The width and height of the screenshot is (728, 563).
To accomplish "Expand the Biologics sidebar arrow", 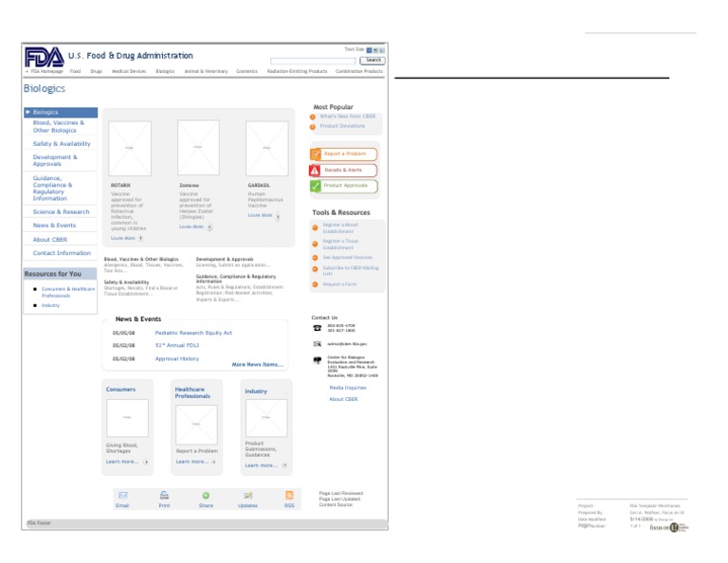I will click(x=27, y=112).
